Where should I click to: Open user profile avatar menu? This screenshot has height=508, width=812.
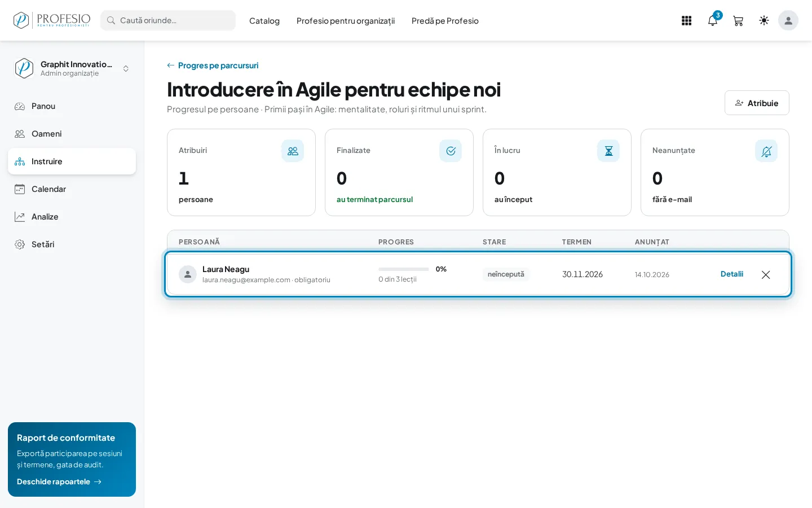point(788,20)
